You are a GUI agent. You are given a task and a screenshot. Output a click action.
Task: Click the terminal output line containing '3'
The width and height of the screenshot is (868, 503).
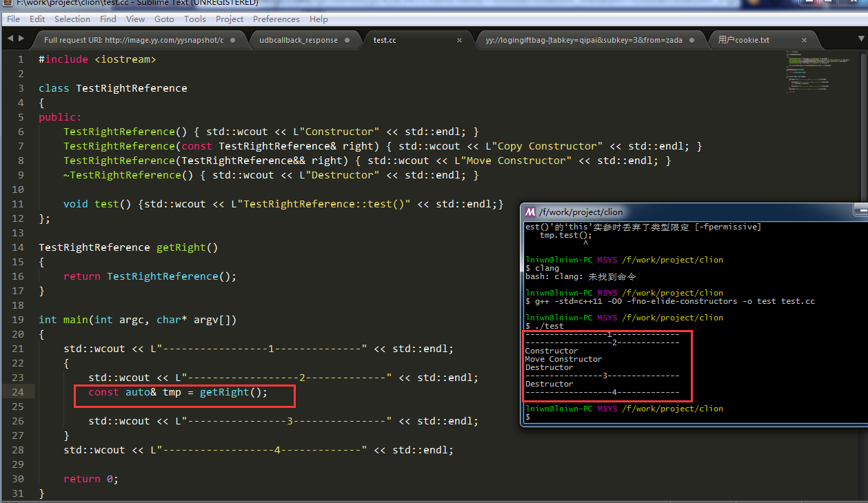[603, 376]
